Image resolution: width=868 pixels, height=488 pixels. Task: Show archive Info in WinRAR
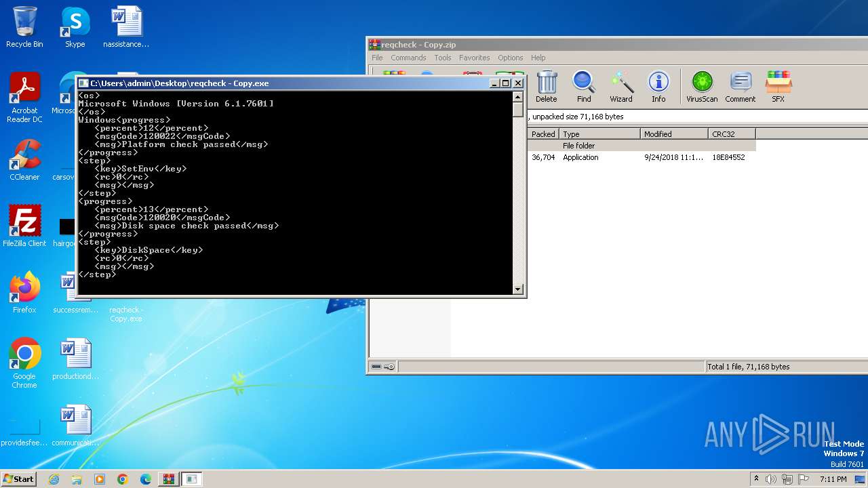[658, 87]
